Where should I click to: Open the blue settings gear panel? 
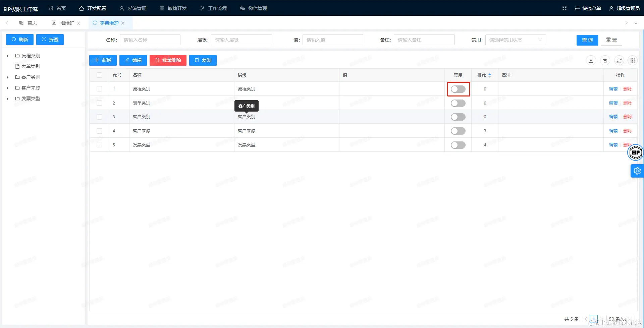(x=637, y=171)
